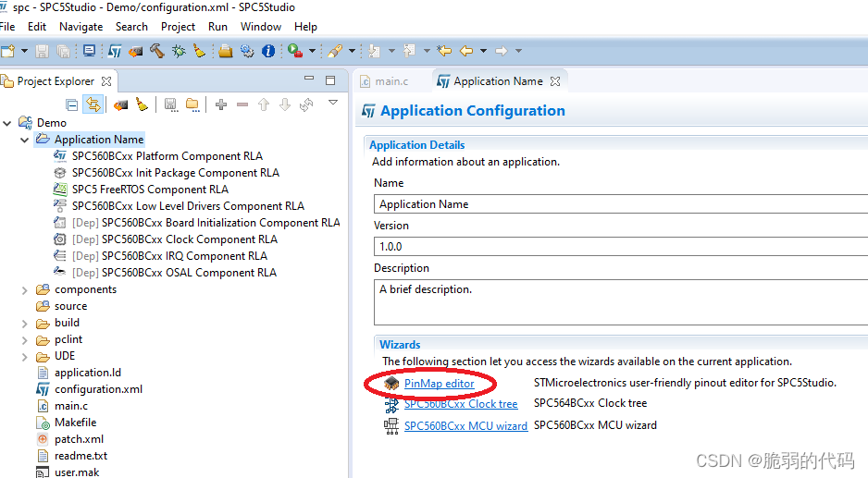Click the Save icon in the main toolbar
The width and height of the screenshot is (868, 478).
tap(42, 52)
